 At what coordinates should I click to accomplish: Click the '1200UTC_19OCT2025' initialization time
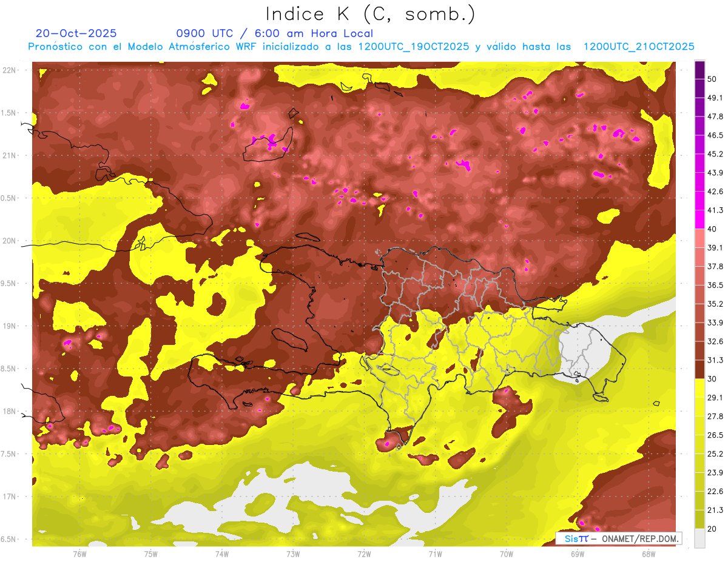413,47
